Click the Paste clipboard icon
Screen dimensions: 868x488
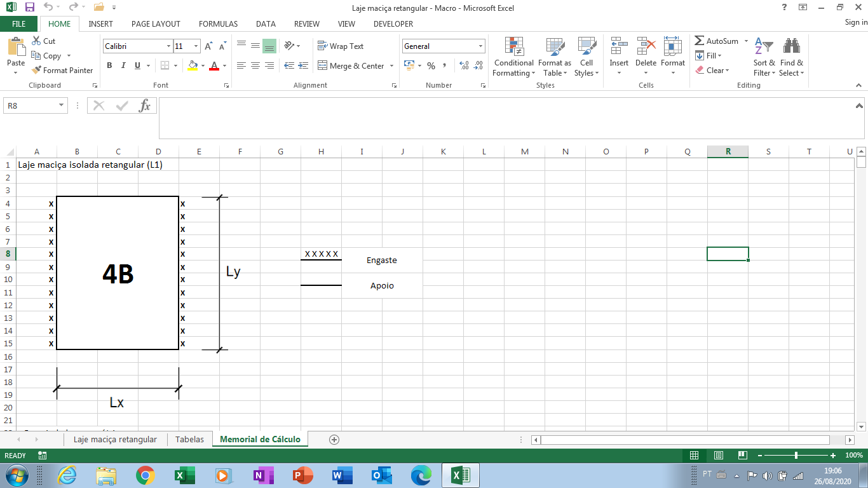point(16,48)
